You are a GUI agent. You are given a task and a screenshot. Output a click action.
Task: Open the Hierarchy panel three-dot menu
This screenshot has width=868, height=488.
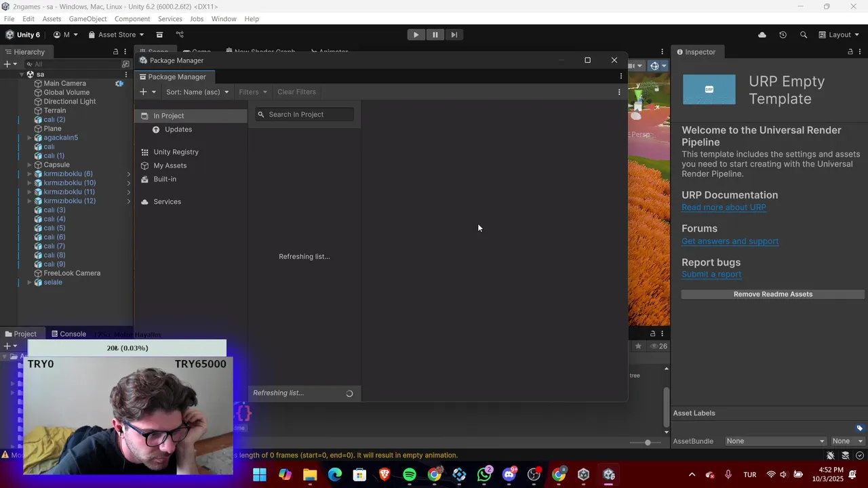point(125,52)
